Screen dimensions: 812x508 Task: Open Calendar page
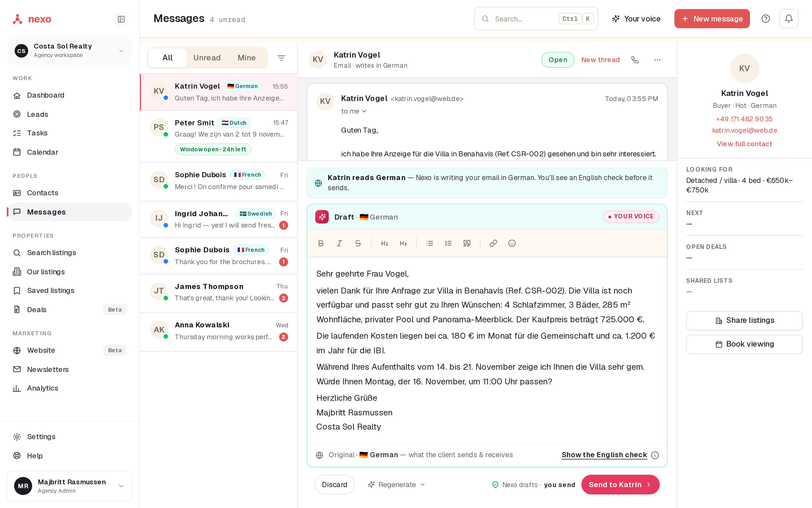69,152
